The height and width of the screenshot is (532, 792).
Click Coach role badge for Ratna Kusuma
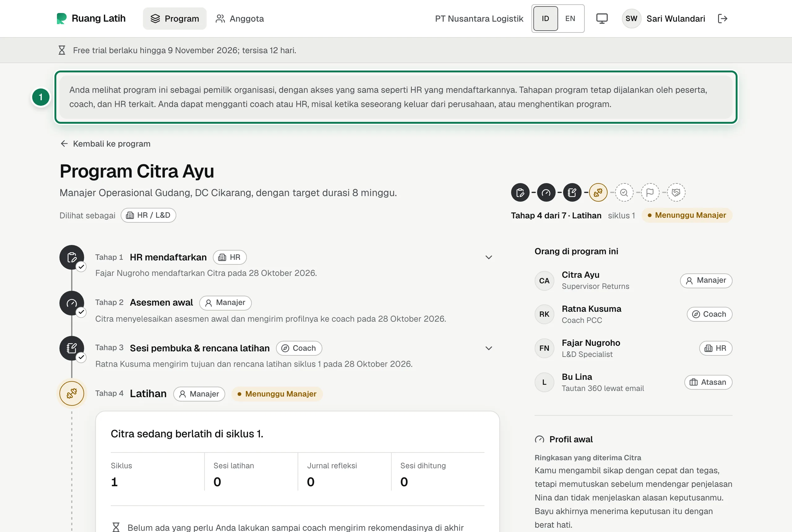click(x=709, y=314)
